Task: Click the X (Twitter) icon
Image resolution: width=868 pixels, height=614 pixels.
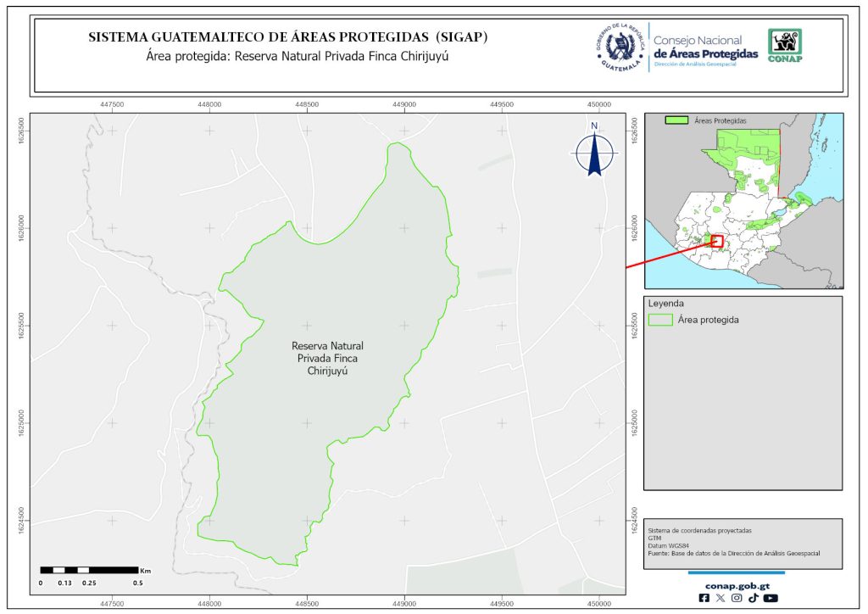Action: [x=721, y=598]
